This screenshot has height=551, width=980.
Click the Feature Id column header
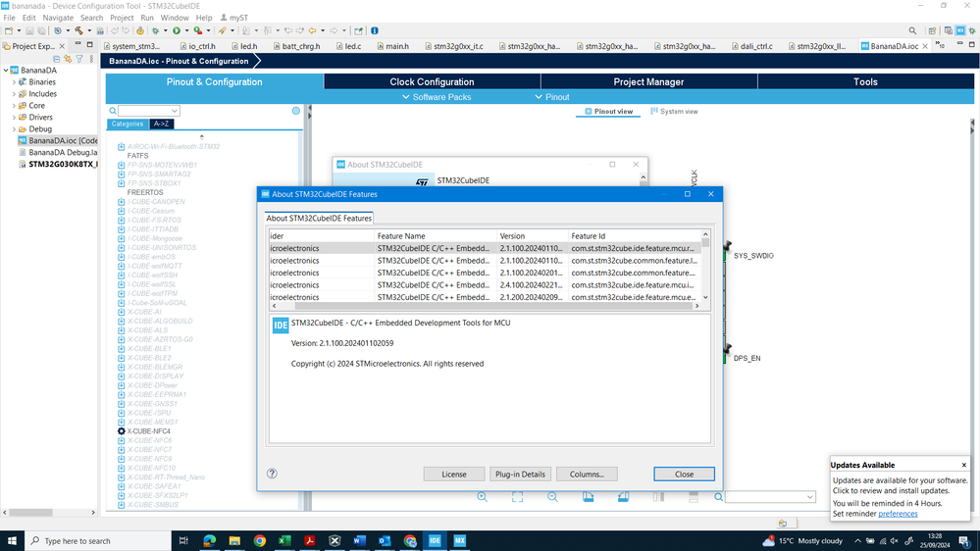tap(635, 236)
